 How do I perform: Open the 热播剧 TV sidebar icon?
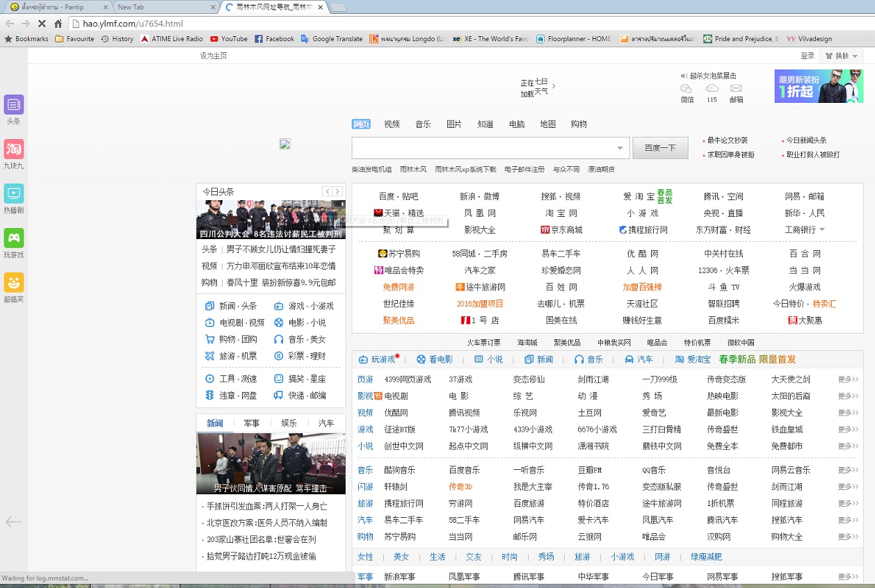tap(14, 194)
